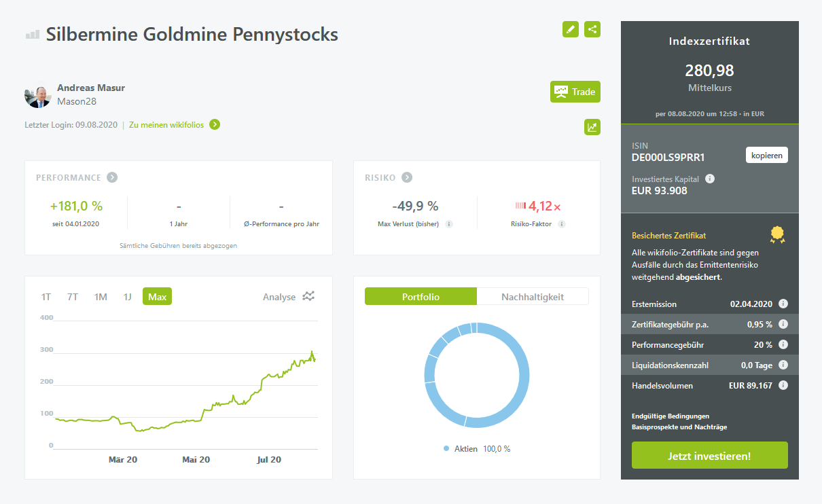Click Jetzt investieren! button
Viewport: 822px width, 504px height.
710,455
